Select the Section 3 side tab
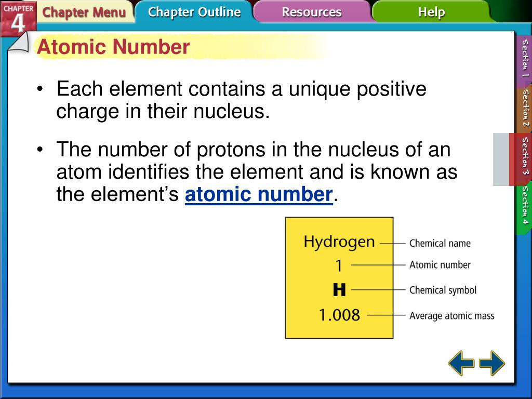 click(x=521, y=159)
